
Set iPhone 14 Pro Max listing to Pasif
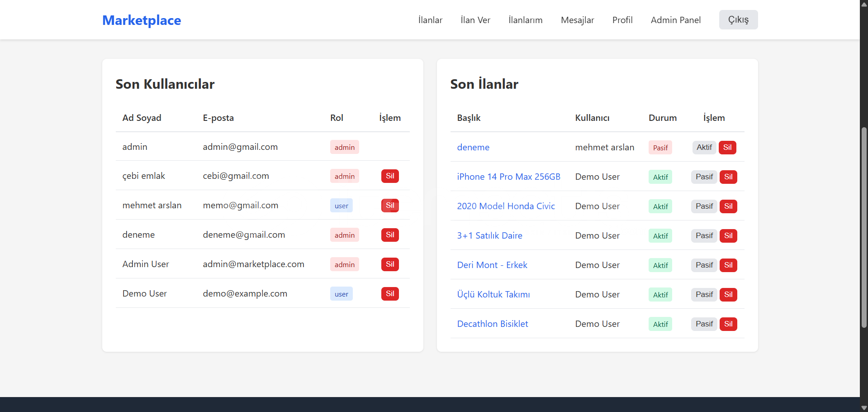704,177
